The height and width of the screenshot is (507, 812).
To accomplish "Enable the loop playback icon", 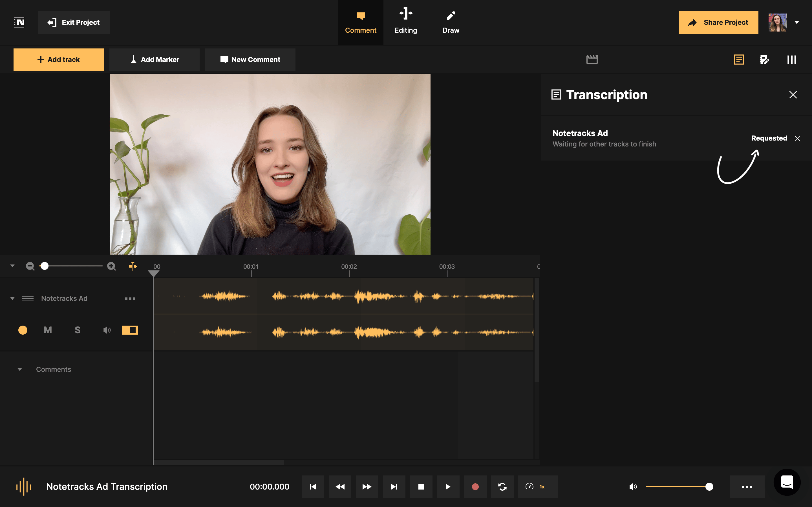I will point(502,486).
